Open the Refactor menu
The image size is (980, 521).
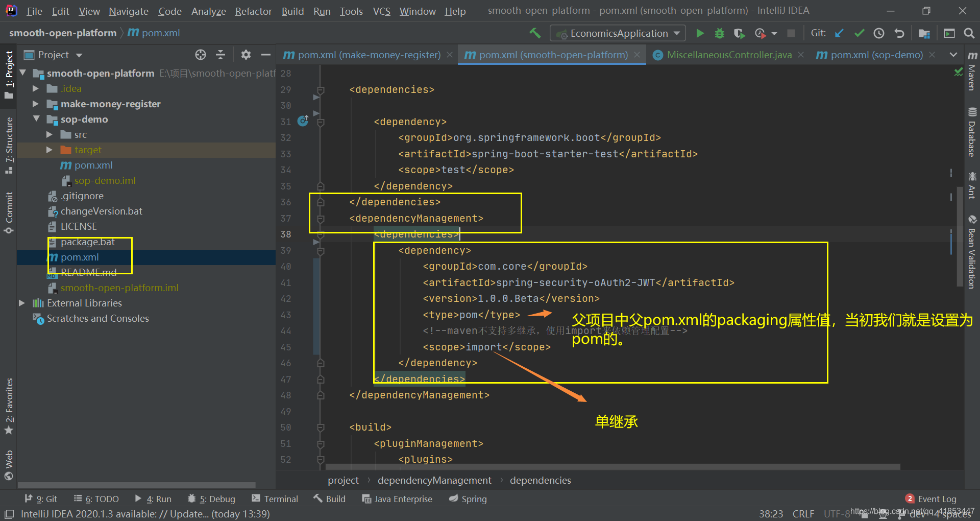[253, 11]
